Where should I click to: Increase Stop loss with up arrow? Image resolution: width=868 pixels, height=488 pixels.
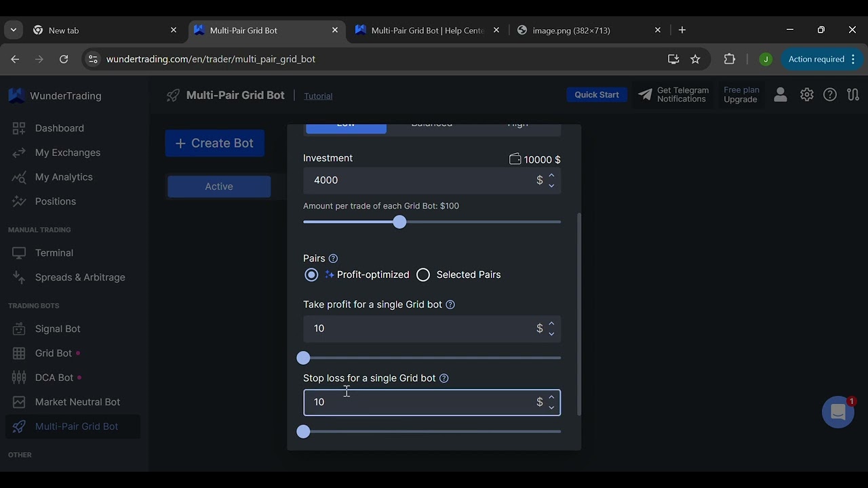click(x=551, y=397)
